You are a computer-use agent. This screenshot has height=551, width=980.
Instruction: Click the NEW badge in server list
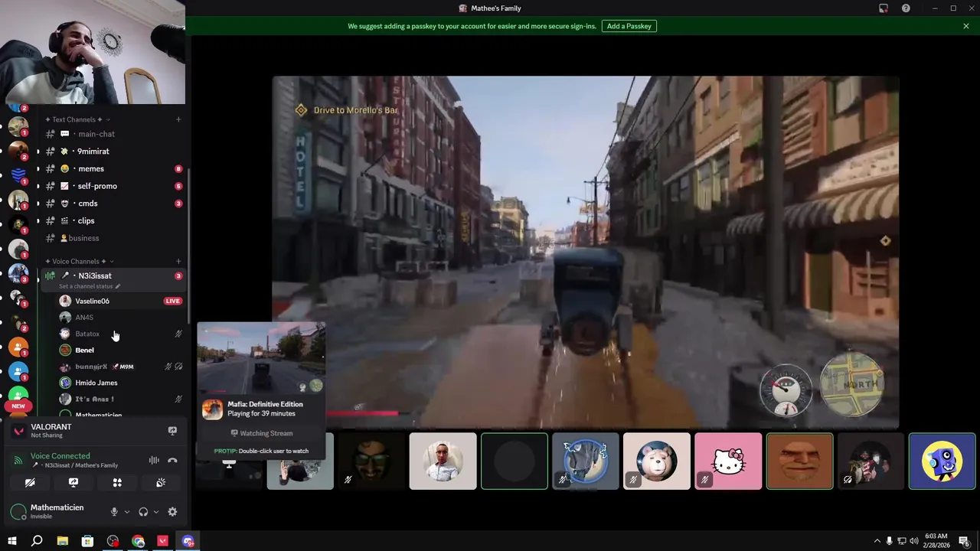(x=18, y=406)
